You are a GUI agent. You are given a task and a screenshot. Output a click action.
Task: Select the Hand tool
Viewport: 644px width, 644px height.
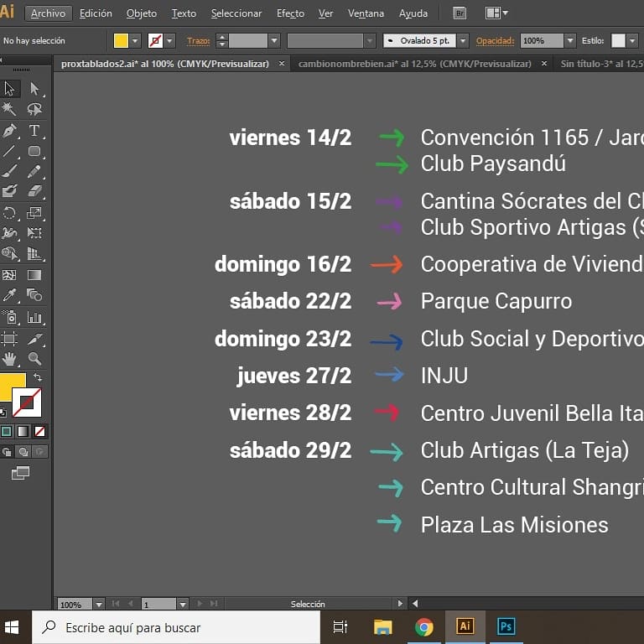[x=9, y=359]
